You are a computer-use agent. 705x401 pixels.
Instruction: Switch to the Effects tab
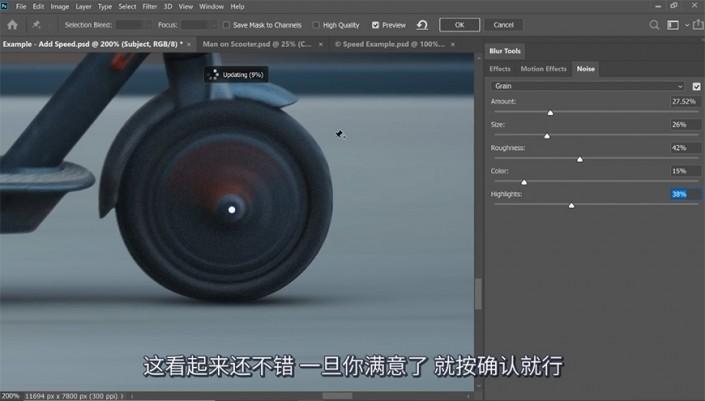[x=500, y=69]
